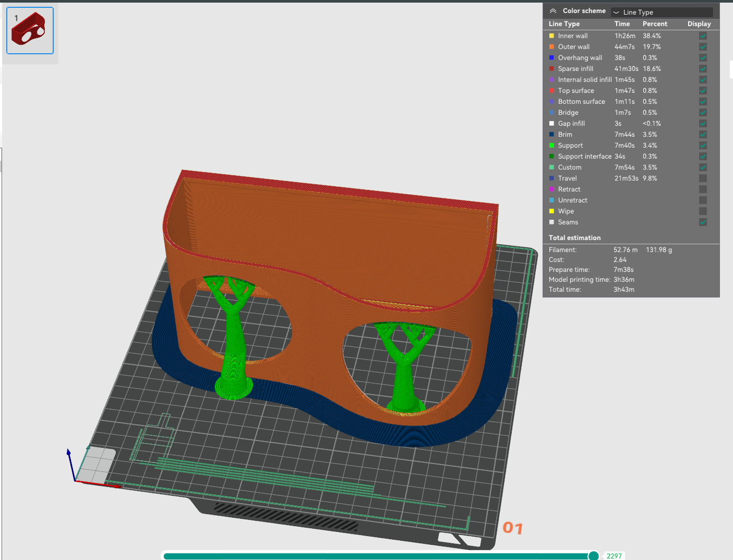Open the Line Type color scheme dropdown
Screen dimensions: 733x560
(662, 12)
